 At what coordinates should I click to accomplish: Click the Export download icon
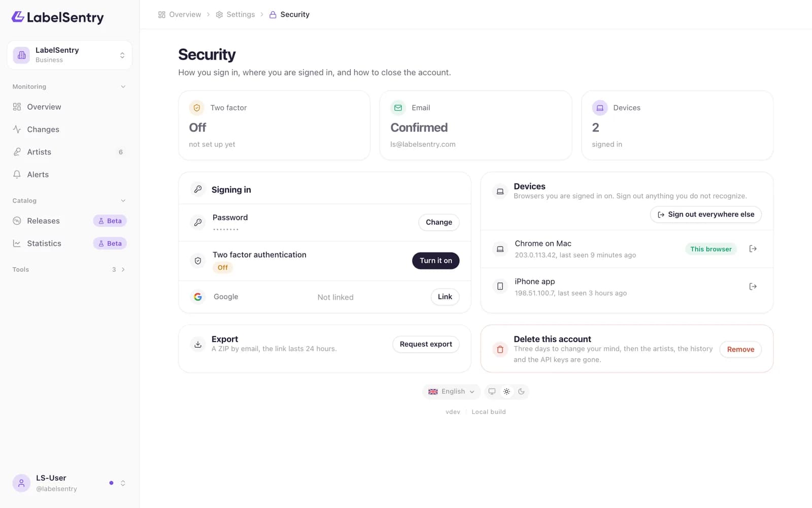click(x=198, y=344)
